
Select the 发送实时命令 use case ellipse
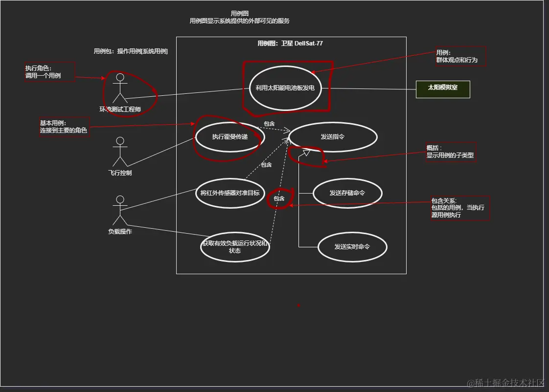(353, 247)
